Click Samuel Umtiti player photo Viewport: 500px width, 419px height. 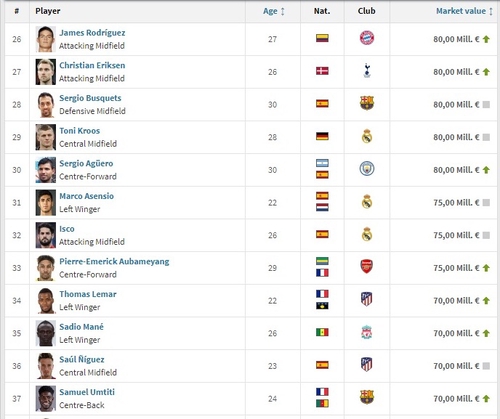click(46, 399)
